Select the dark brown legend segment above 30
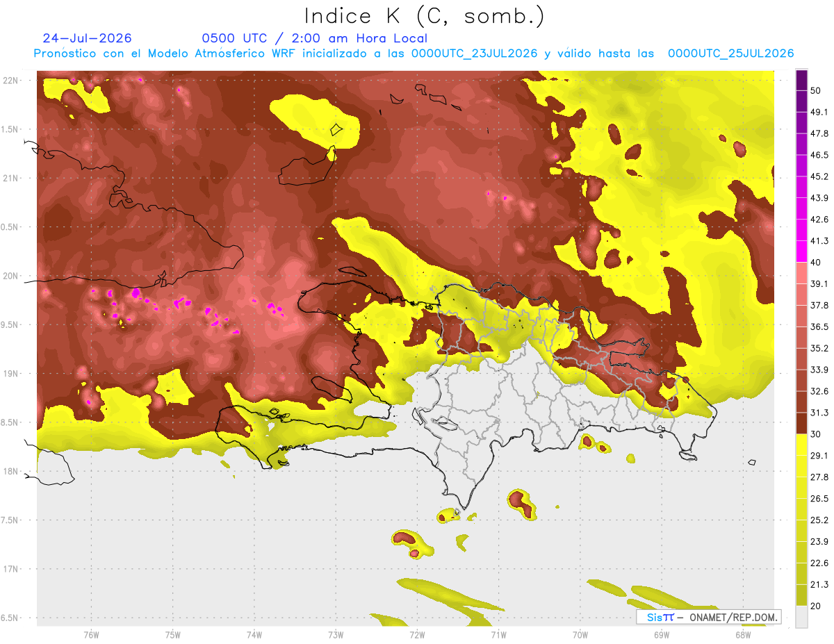 pyautogui.click(x=801, y=423)
